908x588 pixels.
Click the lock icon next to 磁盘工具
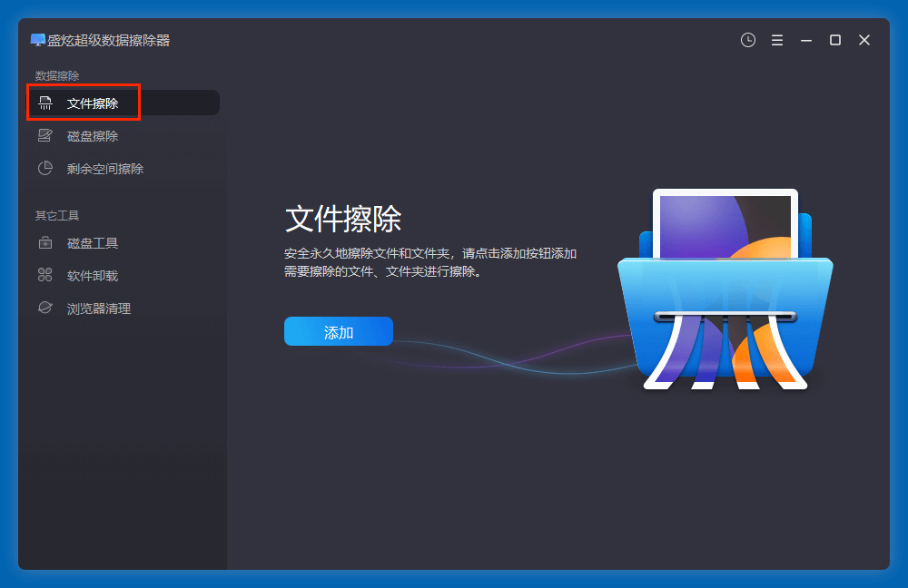[44, 242]
